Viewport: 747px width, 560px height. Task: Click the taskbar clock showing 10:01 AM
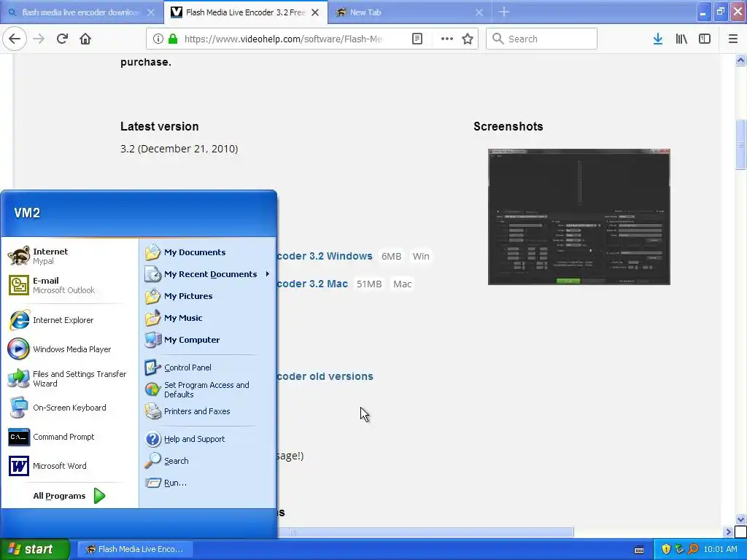coord(720,549)
